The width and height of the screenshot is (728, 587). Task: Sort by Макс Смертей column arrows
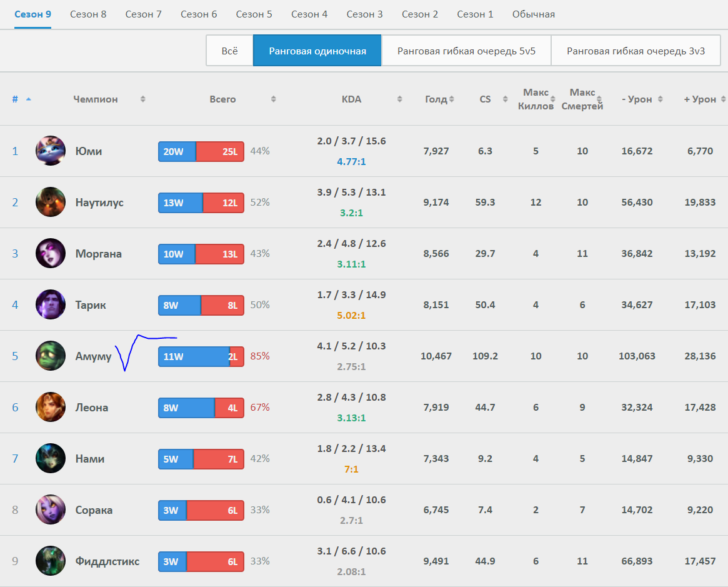coord(599,99)
